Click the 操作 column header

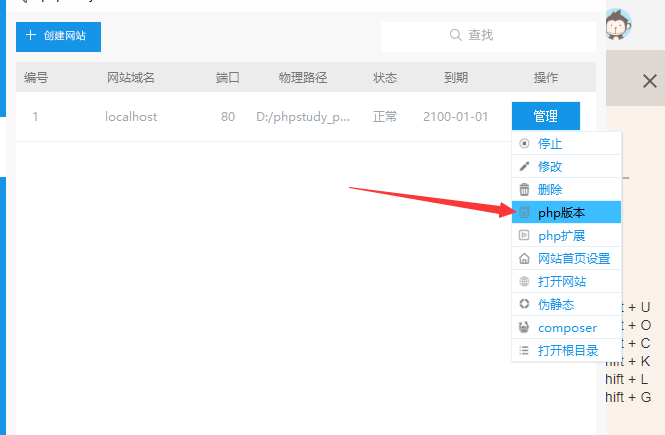(x=546, y=78)
